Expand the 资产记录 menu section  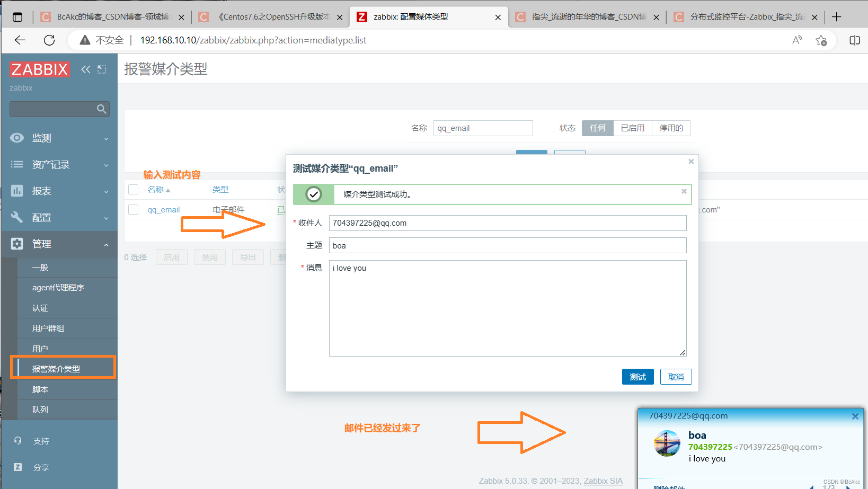[x=59, y=164]
